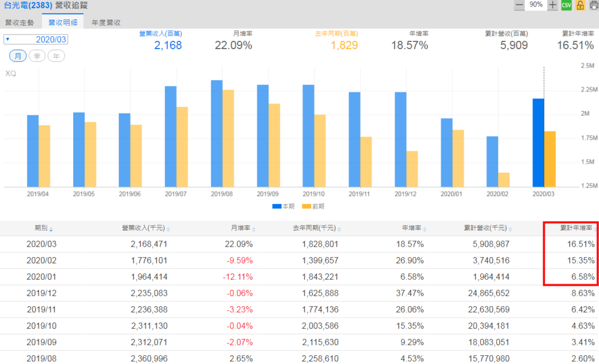Viewport: 599px width, 364px height.
Task: Sort the table by 去年同期(千元) header
Action: [x=316, y=228]
